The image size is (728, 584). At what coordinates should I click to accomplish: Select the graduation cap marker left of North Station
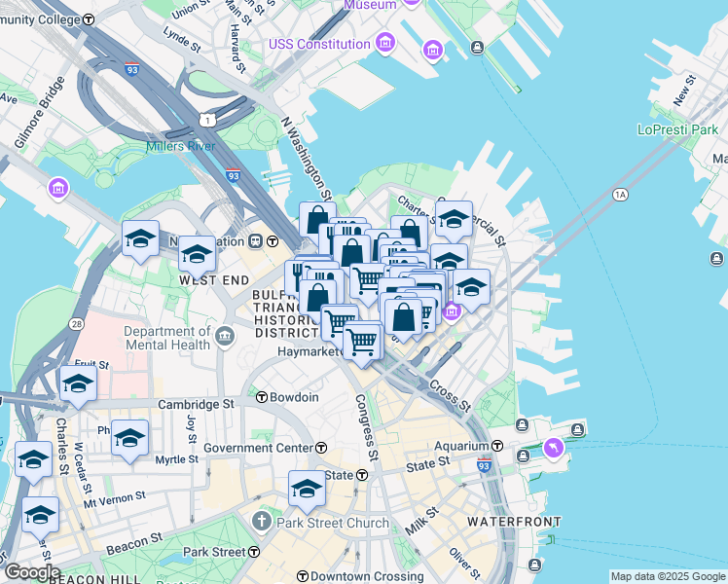point(141,239)
